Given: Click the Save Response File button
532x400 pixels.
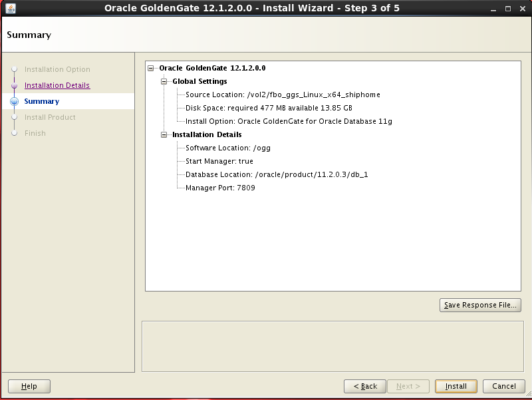Looking at the screenshot, I should pyautogui.click(x=480, y=305).
